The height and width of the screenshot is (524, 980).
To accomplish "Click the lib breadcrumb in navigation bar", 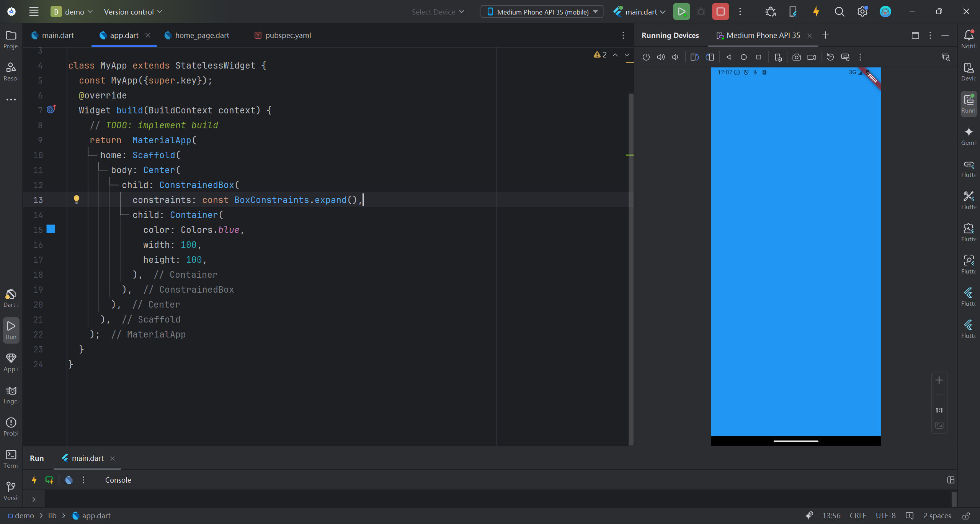I will click(52, 516).
